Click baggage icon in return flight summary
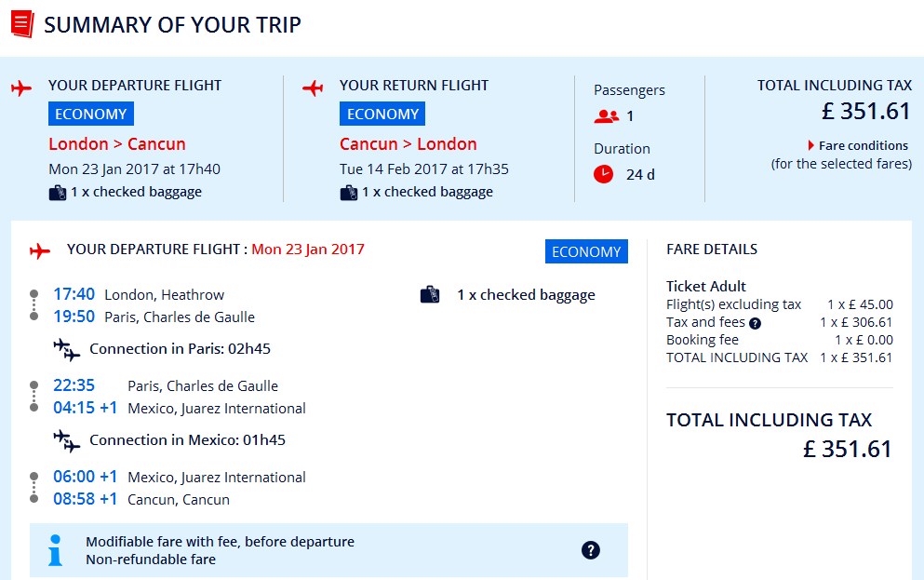 (x=349, y=193)
